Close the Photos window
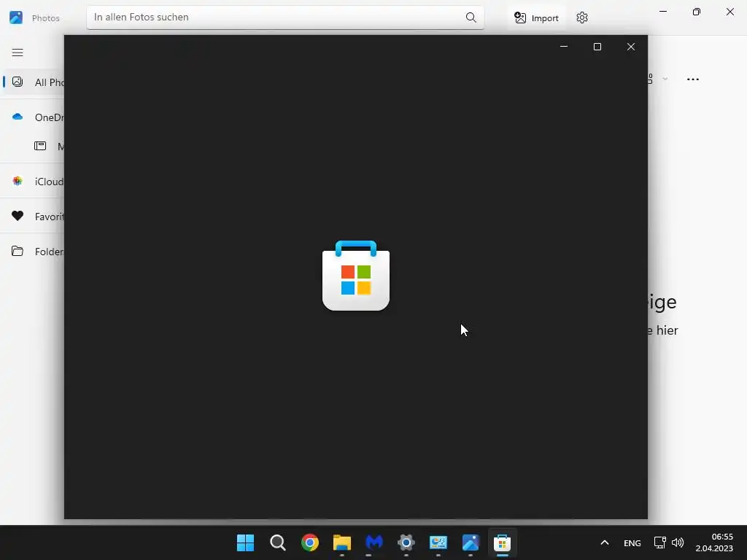This screenshot has width=747, height=560. [x=729, y=12]
